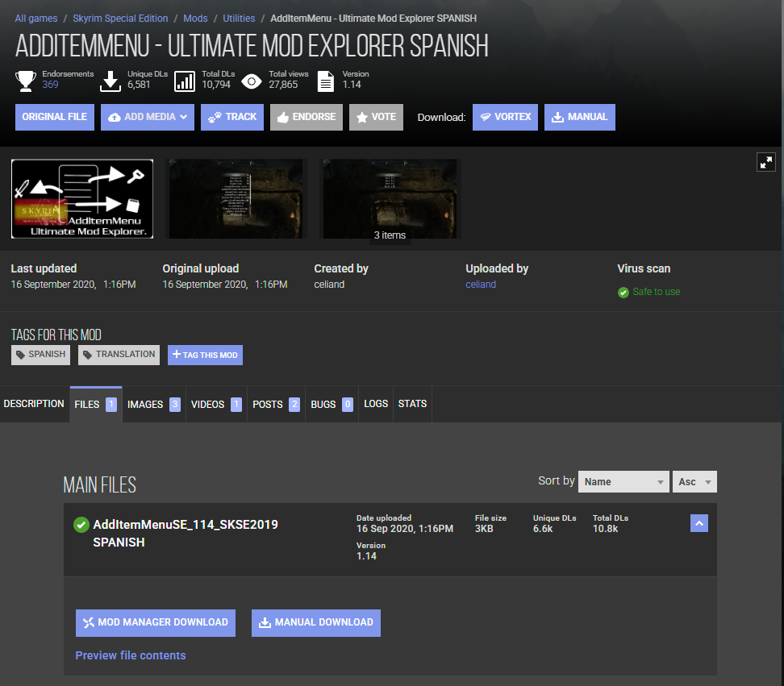Select the TRANSLATION tag
The width and height of the screenshot is (784, 686).
click(119, 355)
